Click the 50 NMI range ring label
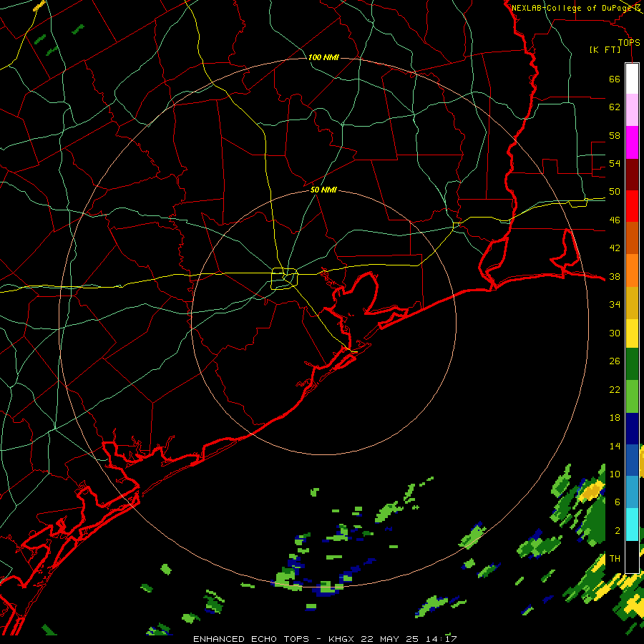The height and width of the screenshot is (644, 644). pos(323,190)
